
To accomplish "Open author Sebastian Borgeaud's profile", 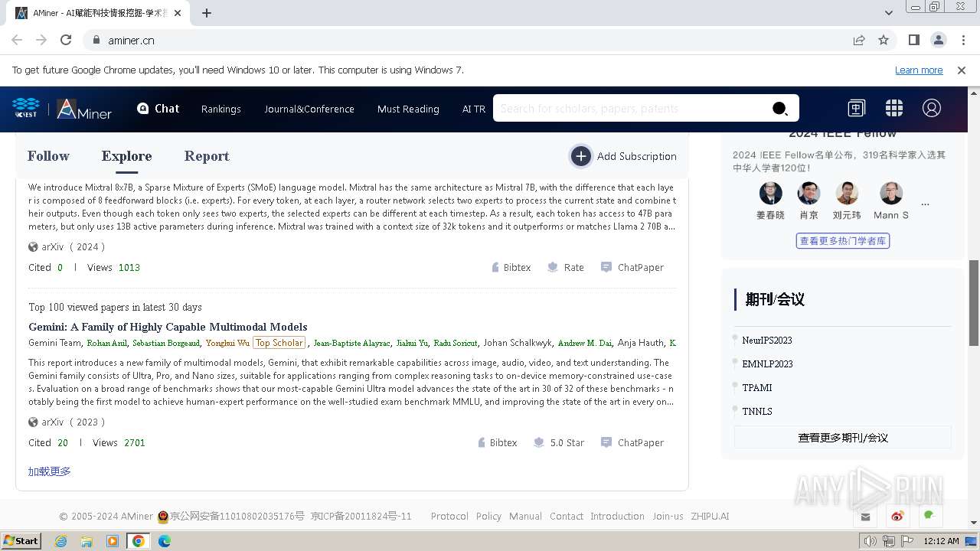I will (x=166, y=343).
